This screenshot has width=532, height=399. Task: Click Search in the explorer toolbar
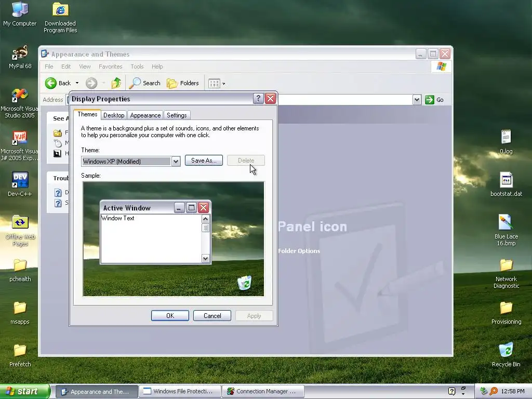pos(145,83)
